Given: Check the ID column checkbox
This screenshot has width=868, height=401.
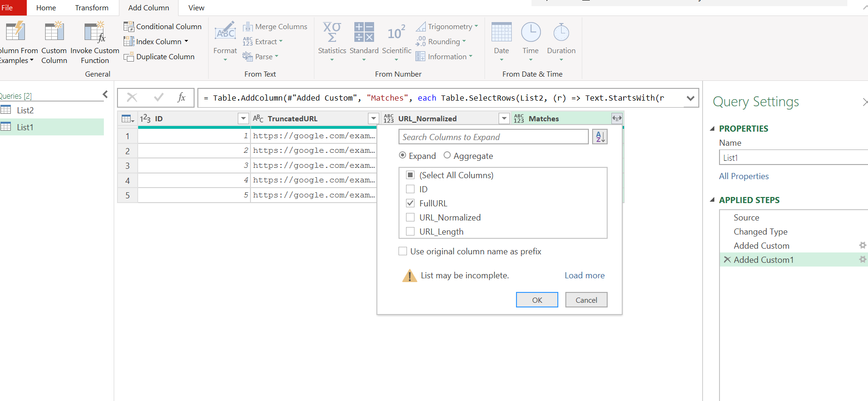Looking at the screenshot, I should 410,189.
